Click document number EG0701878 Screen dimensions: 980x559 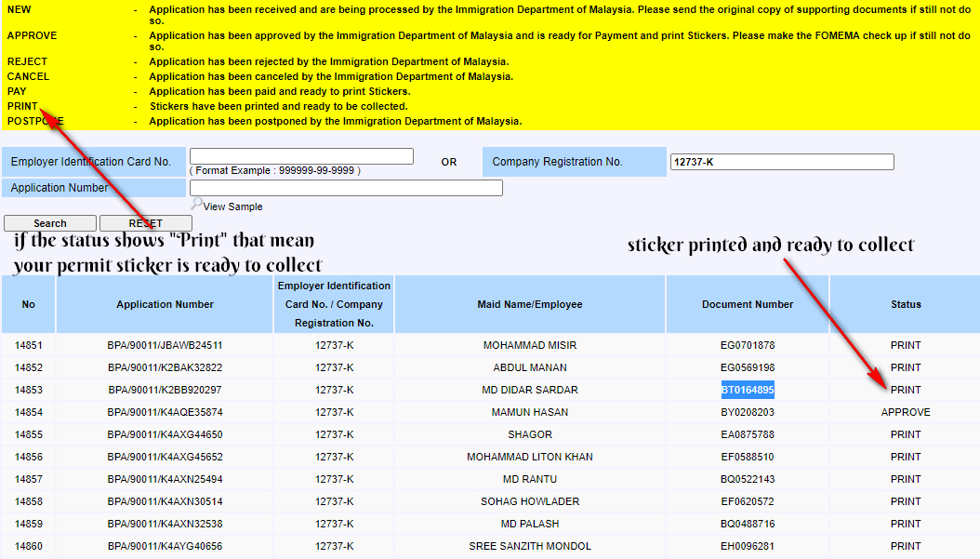[748, 345]
